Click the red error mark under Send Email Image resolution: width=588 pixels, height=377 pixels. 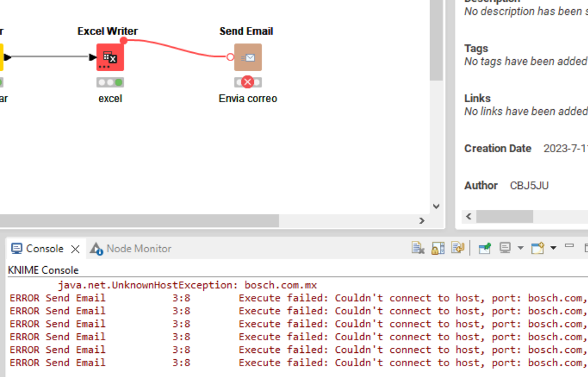coord(247,82)
